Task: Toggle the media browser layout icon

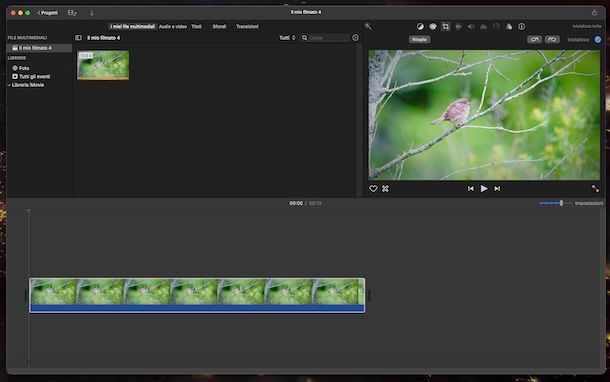Action: pyautogui.click(x=72, y=13)
